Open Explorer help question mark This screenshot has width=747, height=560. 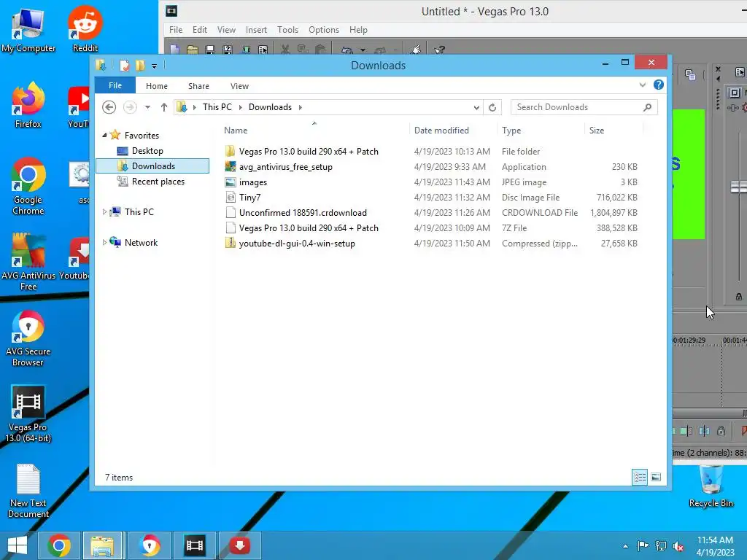(x=659, y=85)
